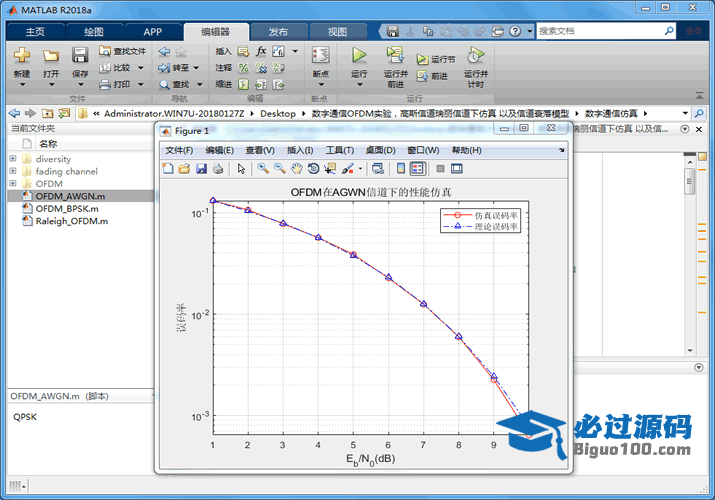The height and width of the screenshot is (500, 715).
Task: Open Figure 1 文件(F) menu
Action: point(179,150)
